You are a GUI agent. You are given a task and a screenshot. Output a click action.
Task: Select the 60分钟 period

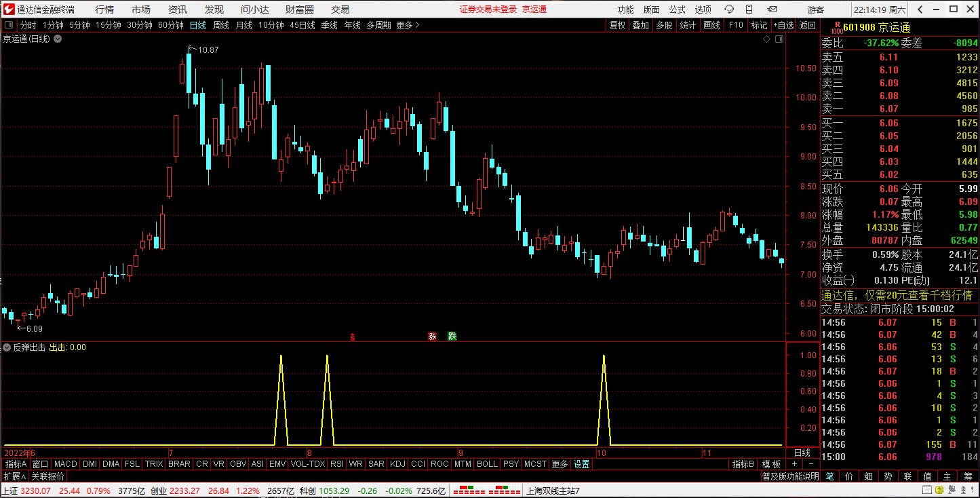(x=171, y=25)
